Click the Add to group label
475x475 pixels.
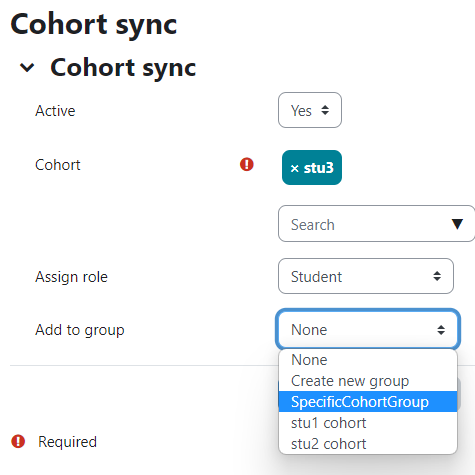pyautogui.click(x=80, y=330)
